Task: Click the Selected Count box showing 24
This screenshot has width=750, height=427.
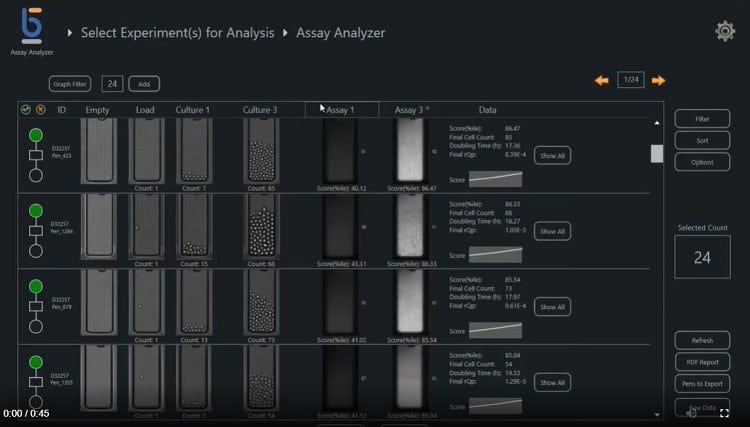Action: click(702, 257)
